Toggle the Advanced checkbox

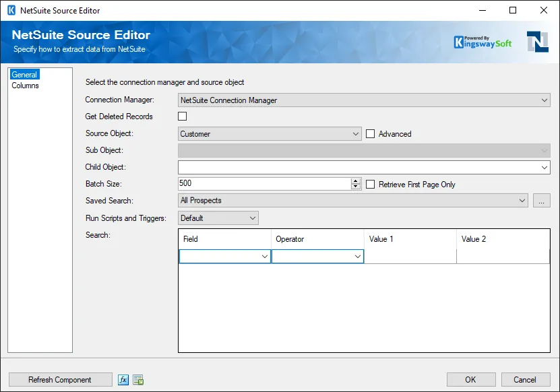coord(370,134)
